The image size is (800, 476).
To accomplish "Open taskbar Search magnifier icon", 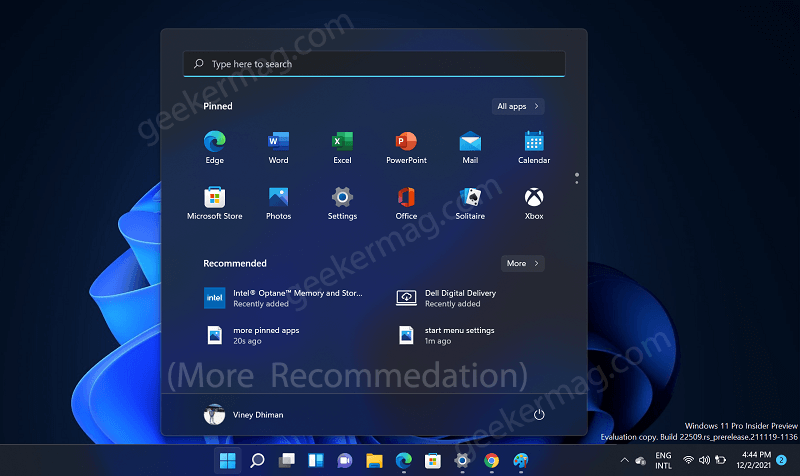I will (257, 461).
